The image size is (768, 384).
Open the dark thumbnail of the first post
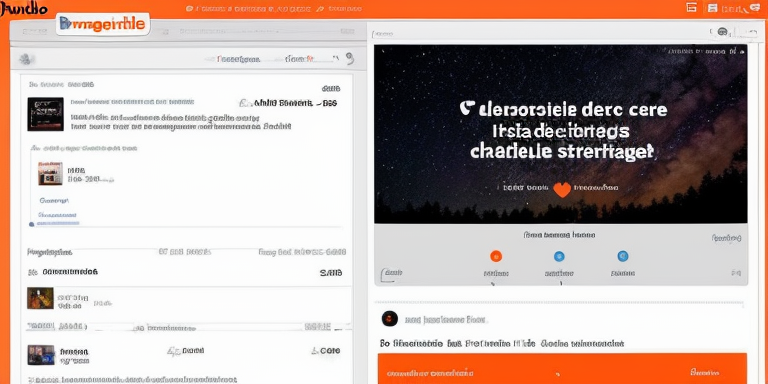coord(46,114)
